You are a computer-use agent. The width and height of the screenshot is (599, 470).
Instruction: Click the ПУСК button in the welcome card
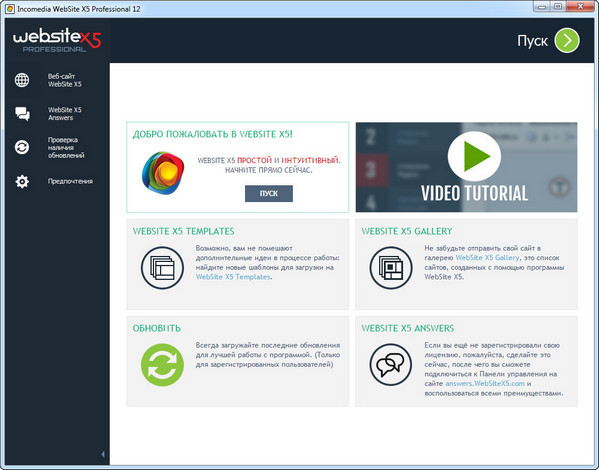point(269,193)
